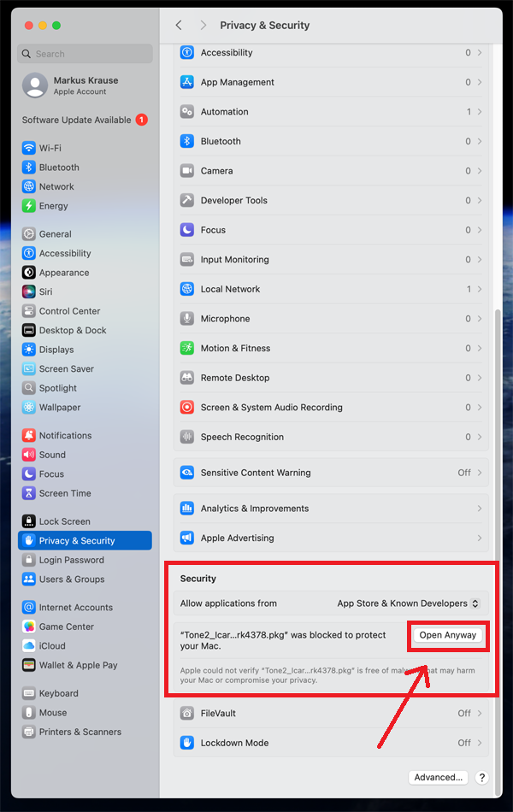The height and width of the screenshot is (812, 513).
Task: Expand the Apple Advertising row chevron
Action: coord(480,538)
